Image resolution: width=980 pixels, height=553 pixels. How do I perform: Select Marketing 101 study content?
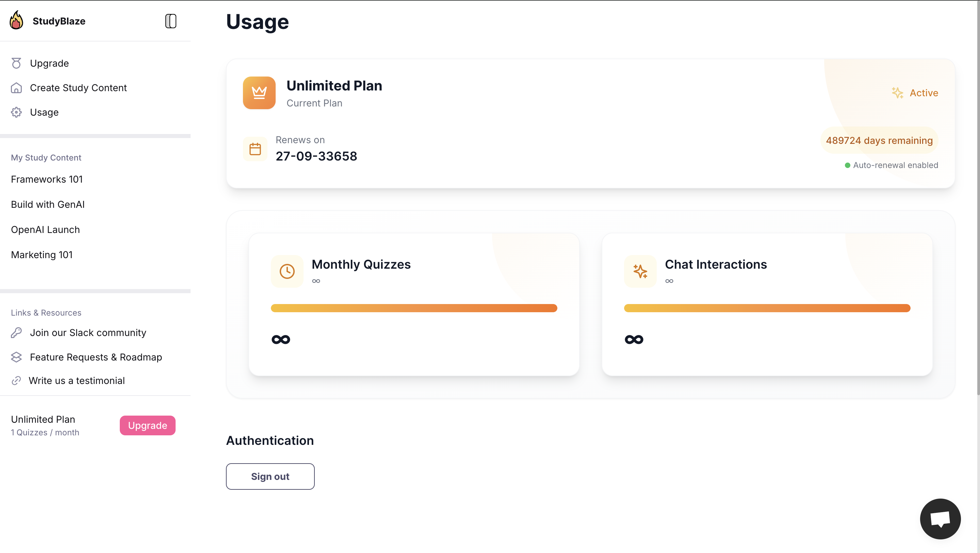[42, 254]
